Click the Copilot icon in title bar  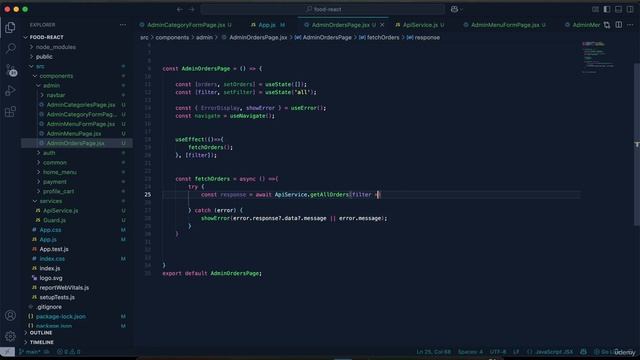[454, 9]
